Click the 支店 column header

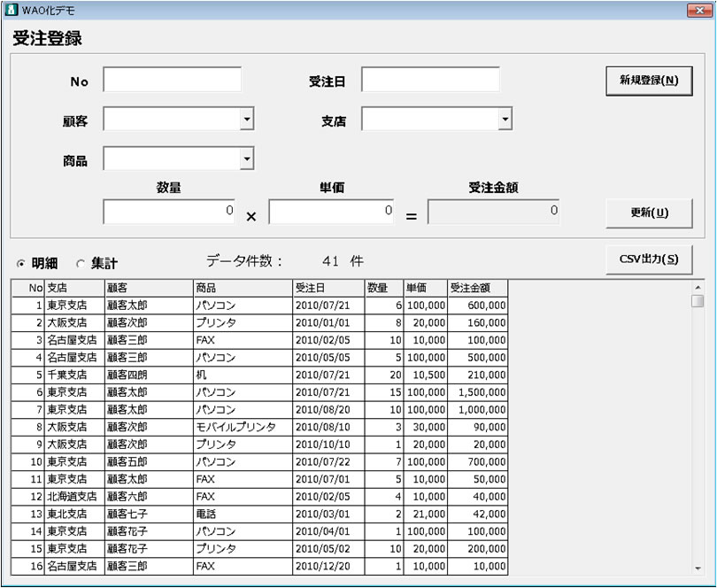point(73,288)
